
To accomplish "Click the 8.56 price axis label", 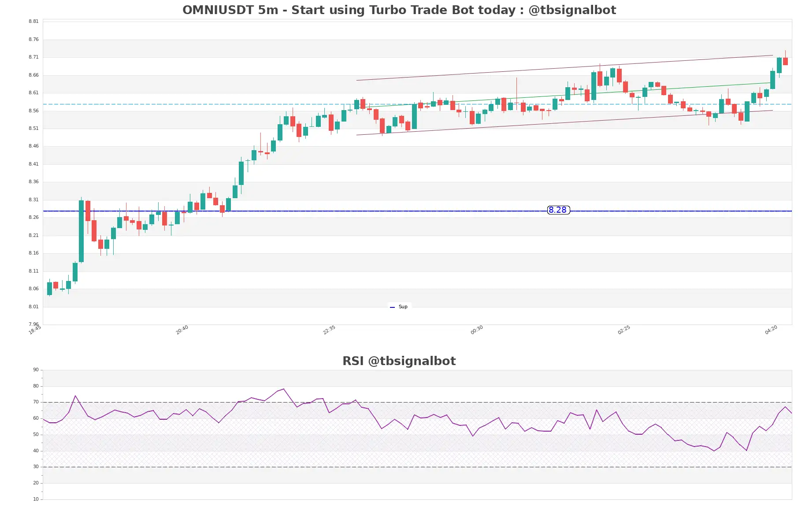I will (33, 111).
